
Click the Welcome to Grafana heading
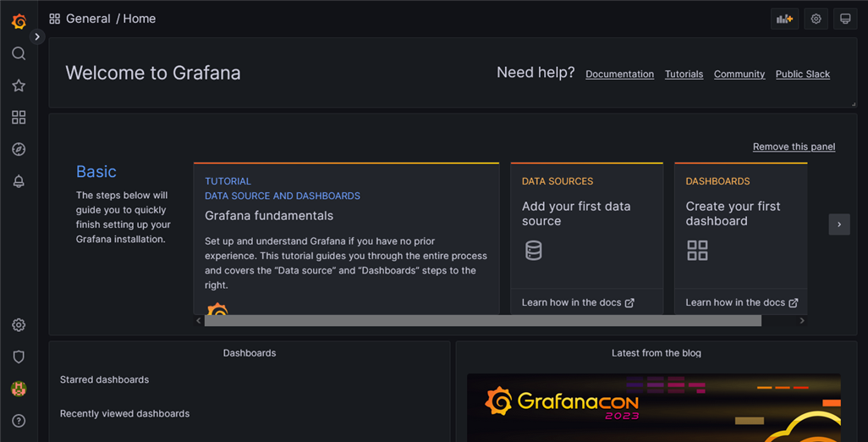pyautogui.click(x=153, y=73)
